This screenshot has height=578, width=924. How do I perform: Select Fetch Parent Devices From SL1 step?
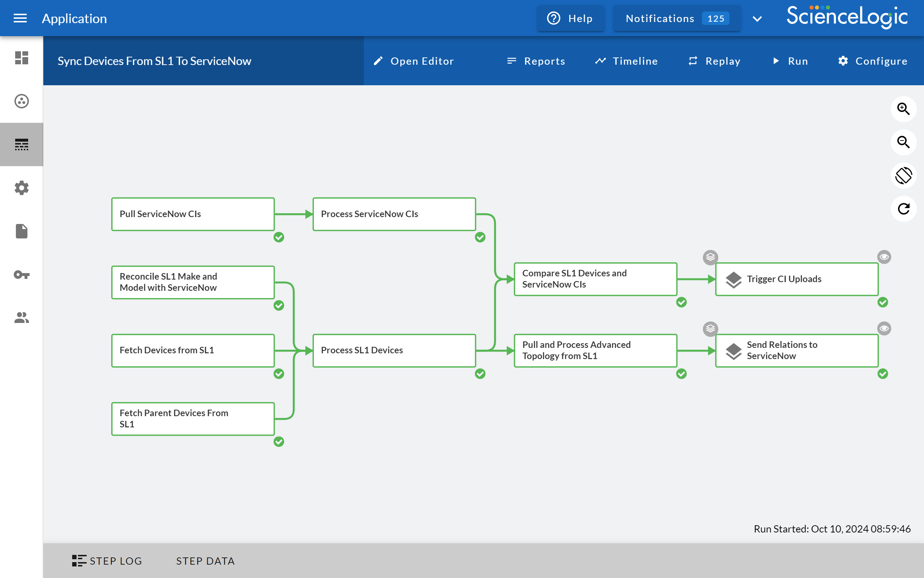(x=193, y=419)
